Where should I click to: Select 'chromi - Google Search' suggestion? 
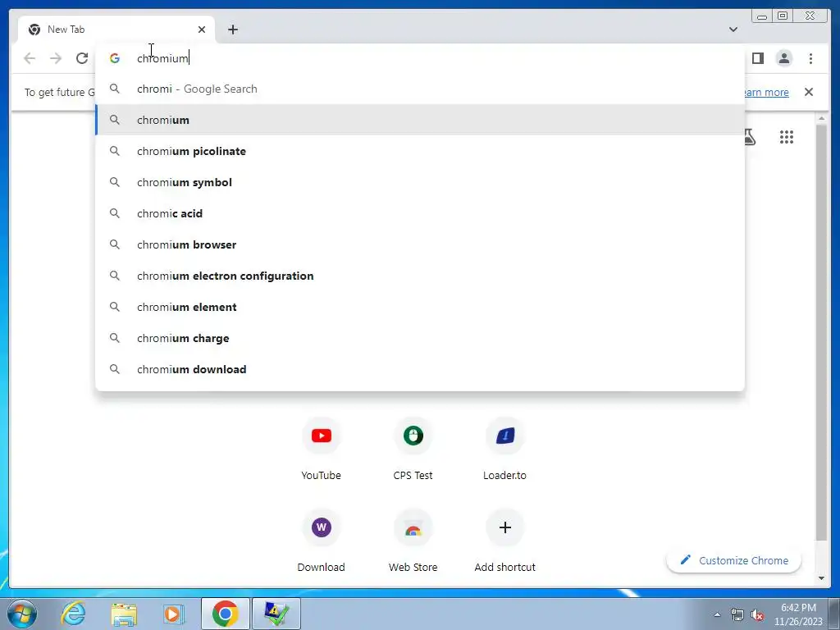[x=420, y=89]
